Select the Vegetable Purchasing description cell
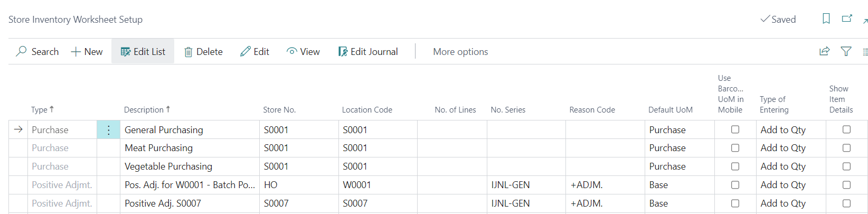868x214 pixels. click(168, 166)
